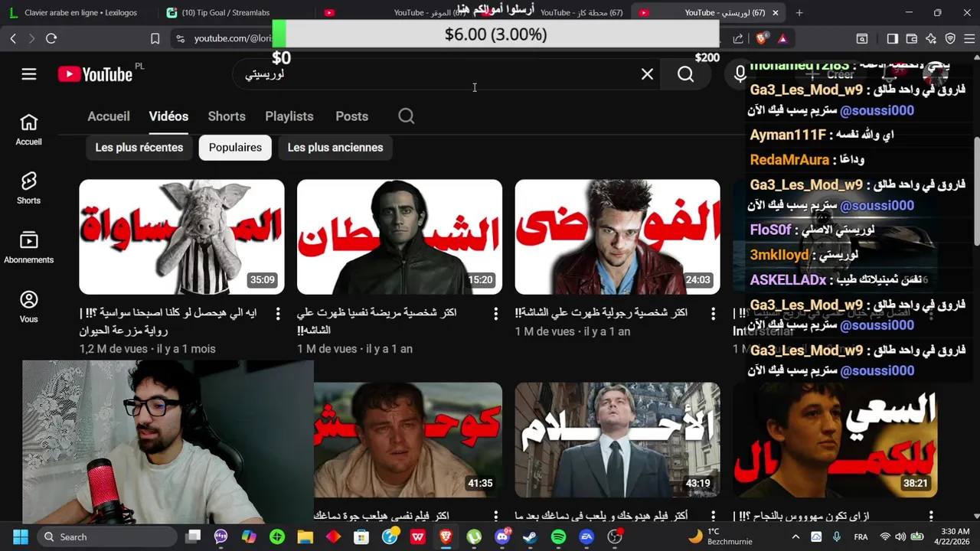
Task: Click the browser address bar URL
Action: click(232, 38)
